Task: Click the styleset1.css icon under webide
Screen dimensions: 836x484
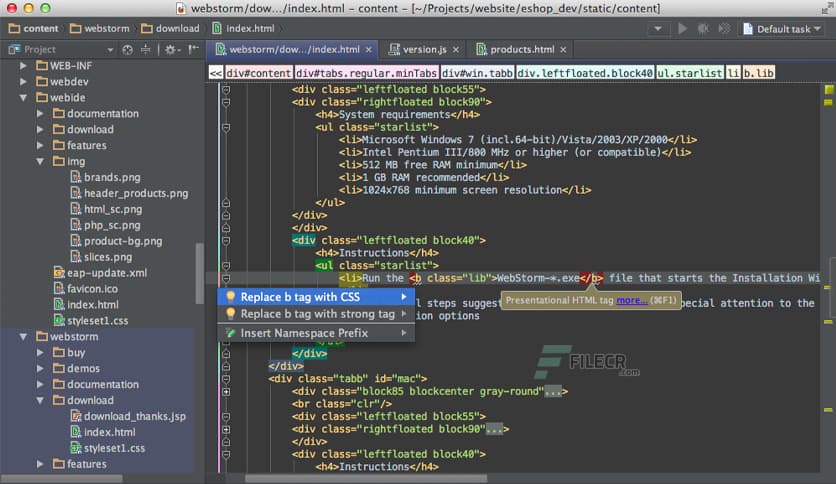Action: pyautogui.click(x=59, y=320)
